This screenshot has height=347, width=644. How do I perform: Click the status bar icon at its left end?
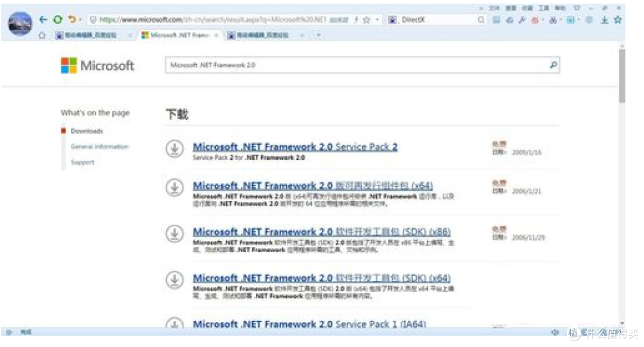(x=9, y=332)
